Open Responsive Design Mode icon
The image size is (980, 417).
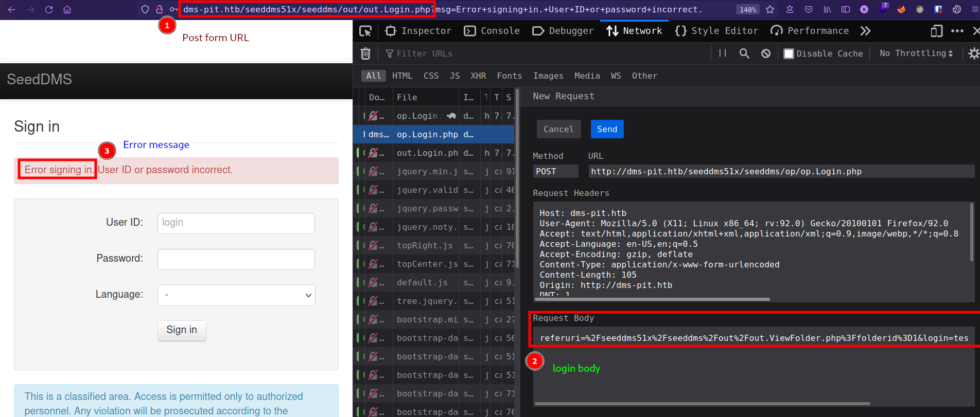click(x=936, y=31)
